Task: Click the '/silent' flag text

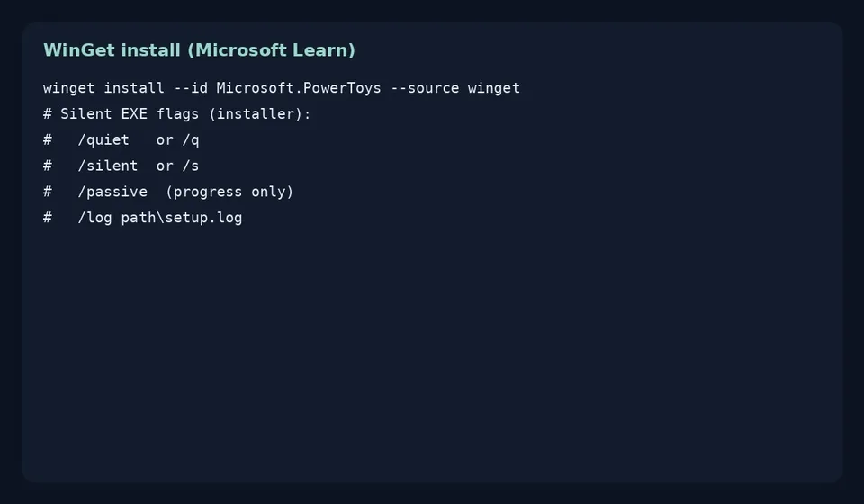Action: click(108, 166)
